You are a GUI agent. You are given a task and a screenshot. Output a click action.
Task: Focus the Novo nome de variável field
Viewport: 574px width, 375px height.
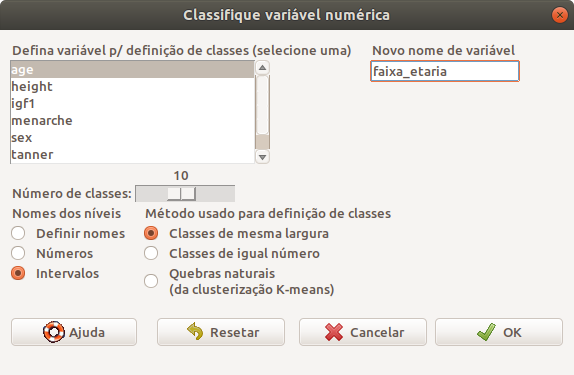445,71
